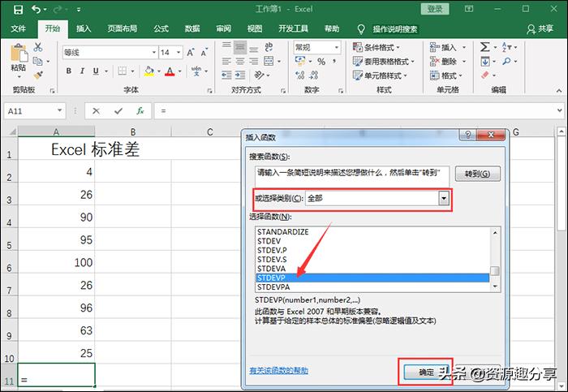Switch to the 公式 ribbon tab
Screen dimensions: 568x392
(x=159, y=28)
